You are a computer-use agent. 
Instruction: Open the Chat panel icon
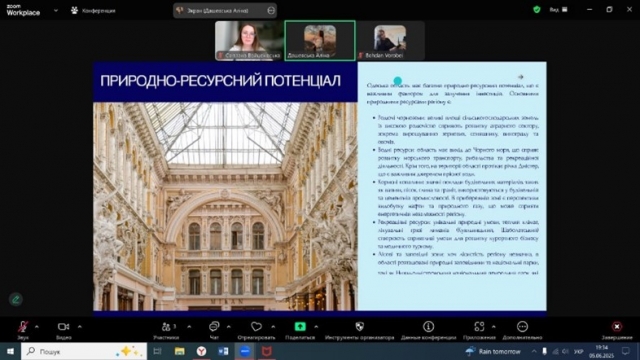point(214,327)
